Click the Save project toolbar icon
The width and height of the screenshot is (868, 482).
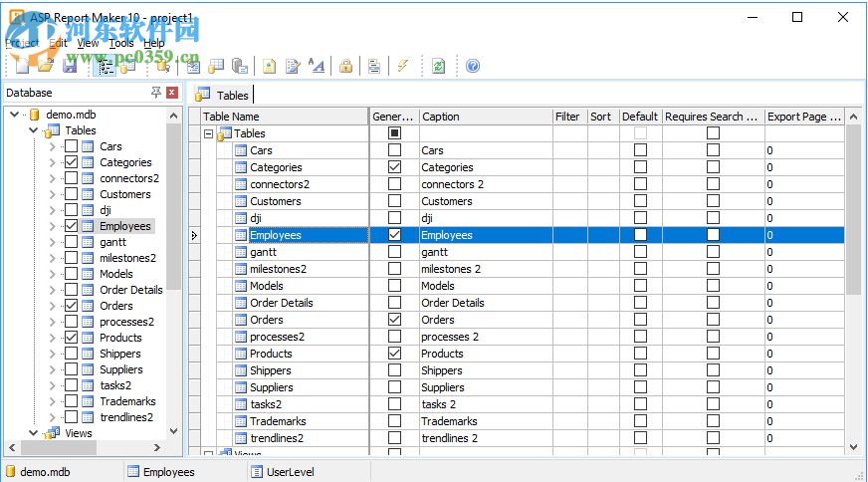[70, 66]
